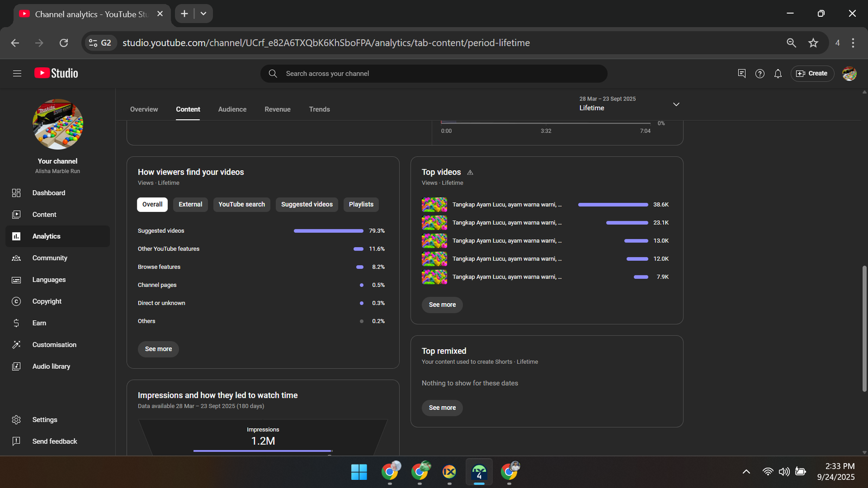Click the Customisation wand icon
This screenshot has height=488, width=868.
point(16,345)
